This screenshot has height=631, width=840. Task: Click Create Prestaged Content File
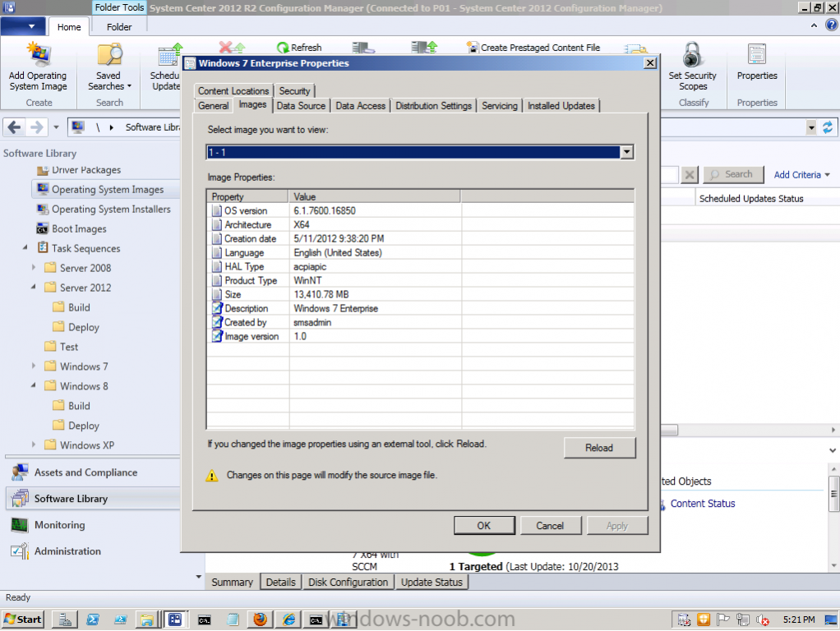click(x=533, y=48)
